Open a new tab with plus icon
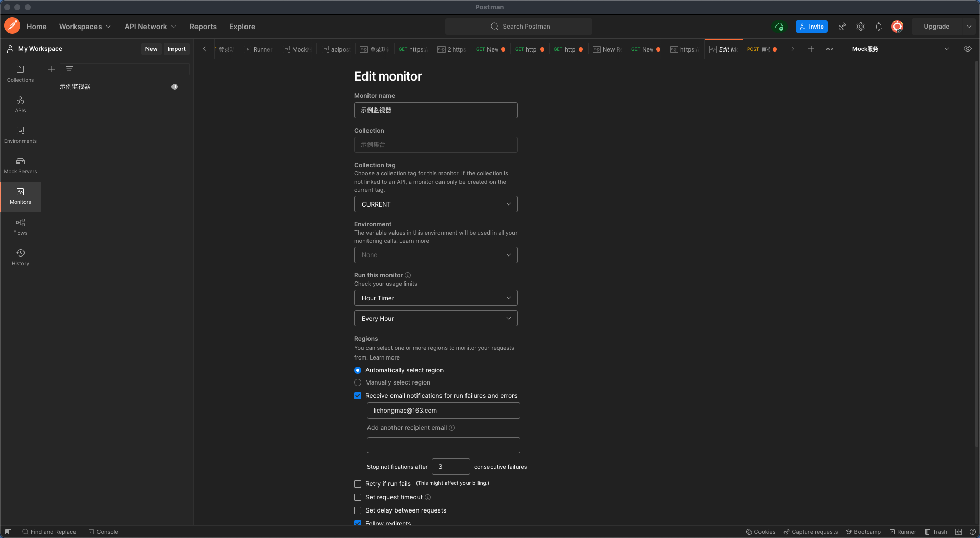The width and height of the screenshot is (980, 538). tap(811, 49)
